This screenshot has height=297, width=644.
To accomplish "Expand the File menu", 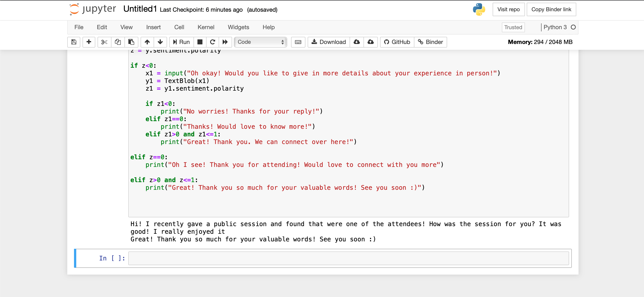I will (79, 27).
